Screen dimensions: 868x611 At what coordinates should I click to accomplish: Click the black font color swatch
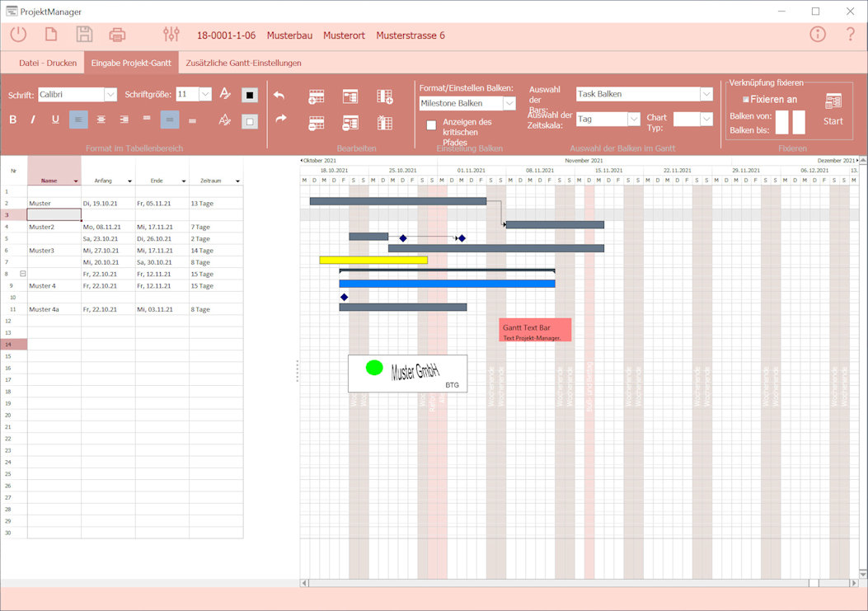click(249, 95)
